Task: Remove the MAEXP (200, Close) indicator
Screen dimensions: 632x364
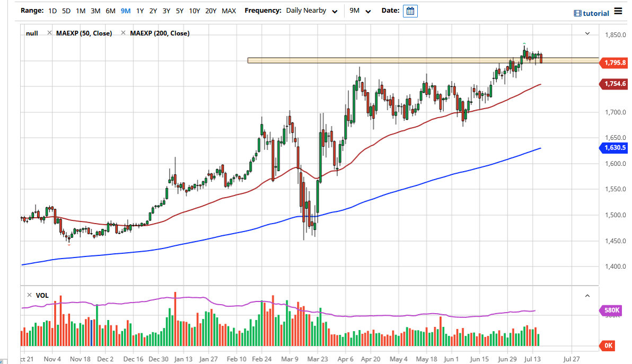Action: (x=123, y=33)
